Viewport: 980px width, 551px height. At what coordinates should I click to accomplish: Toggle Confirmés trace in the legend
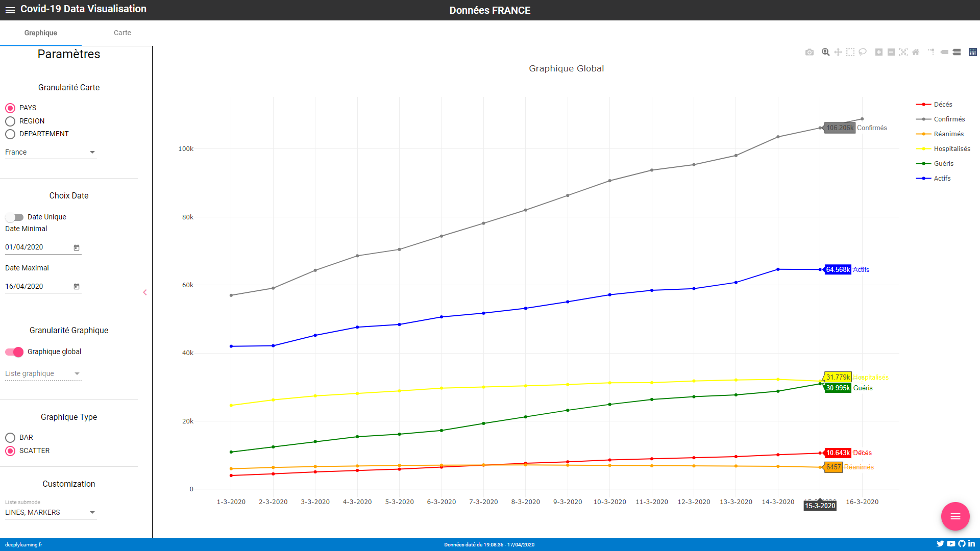click(x=949, y=119)
